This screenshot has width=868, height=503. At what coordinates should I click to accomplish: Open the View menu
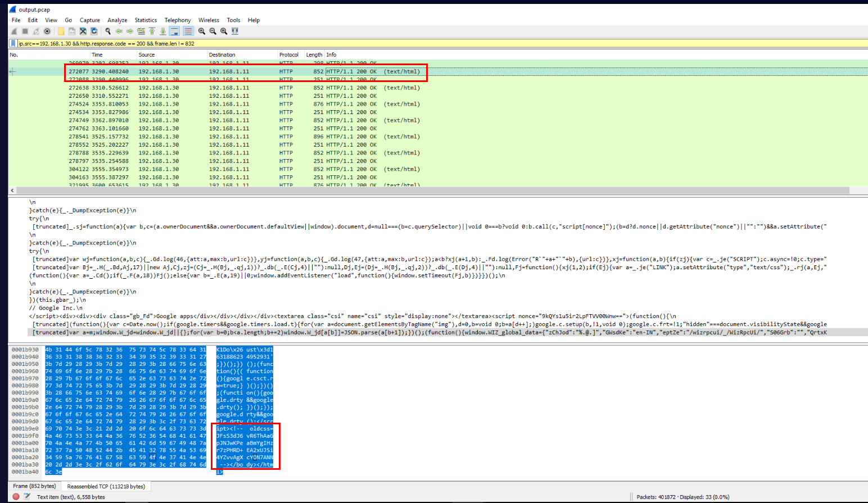(x=51, y=20)
